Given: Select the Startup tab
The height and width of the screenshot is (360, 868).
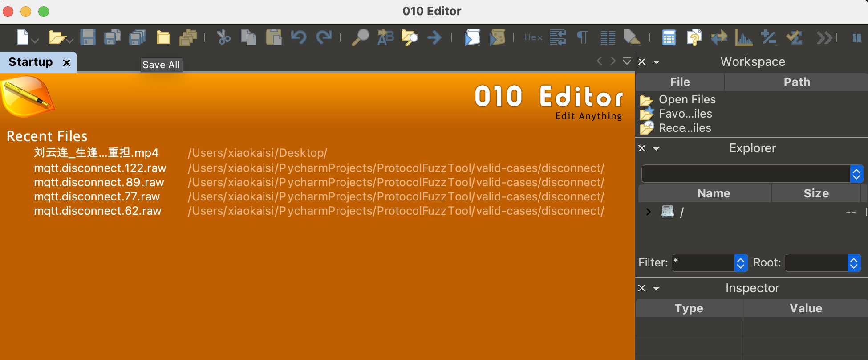Looking at the screenshot, I should 31,62.
